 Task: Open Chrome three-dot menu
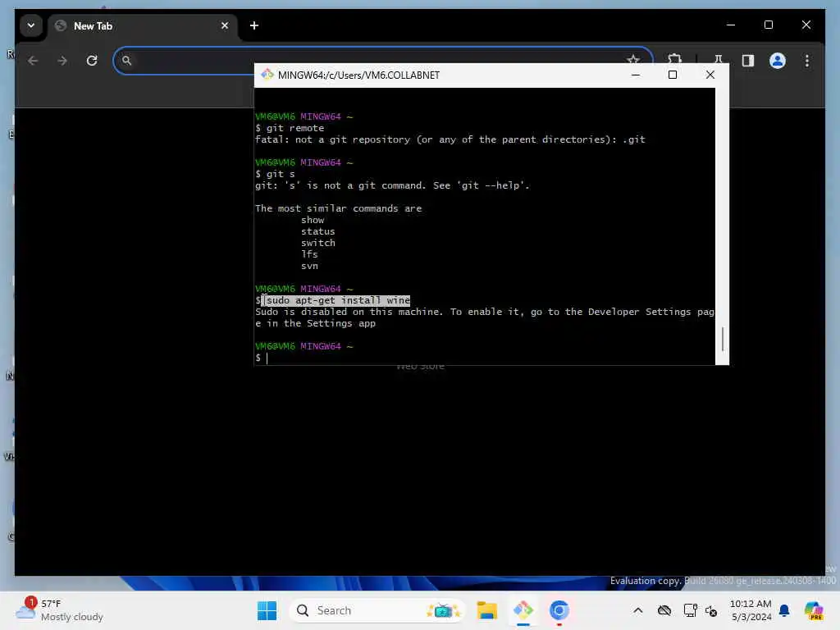point(807,61)
